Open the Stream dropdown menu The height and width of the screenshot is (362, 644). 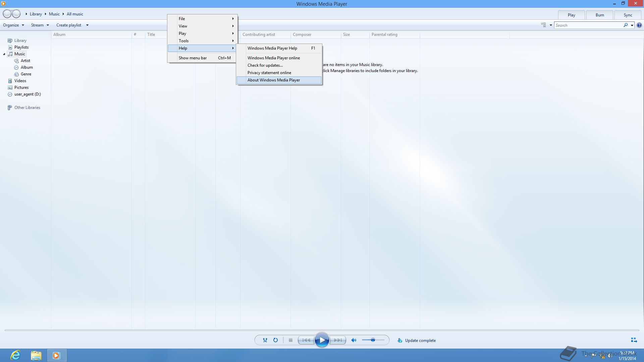click(40, 25)
